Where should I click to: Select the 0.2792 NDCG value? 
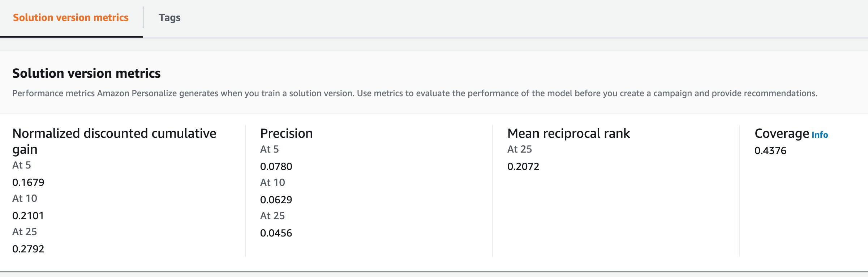coord(28,249)
